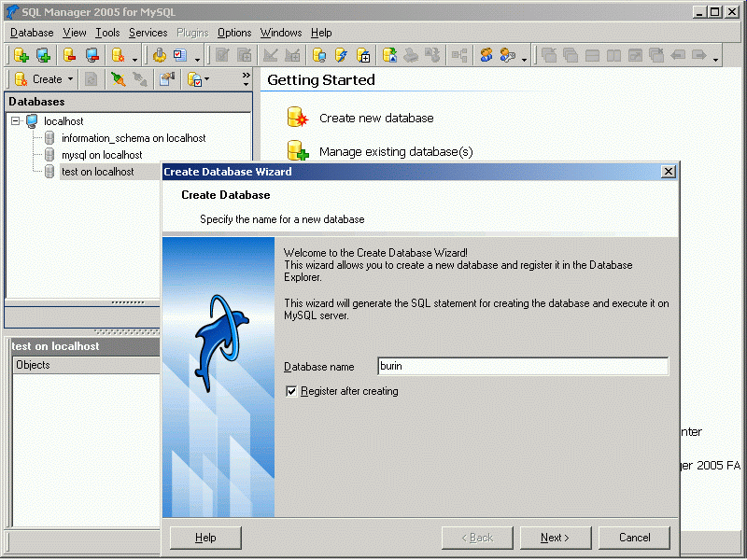Click the Cancel button in the wizard
Image resolution: width=747 pixels, height=560 pixels.
point(634,538)
